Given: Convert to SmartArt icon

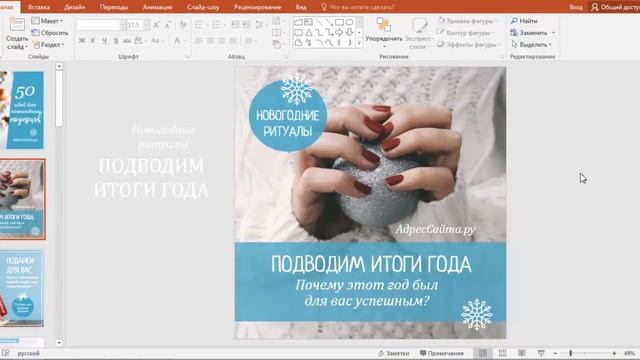Looking at the screenshot, I should pyautogui.click(x=278, y=44).
